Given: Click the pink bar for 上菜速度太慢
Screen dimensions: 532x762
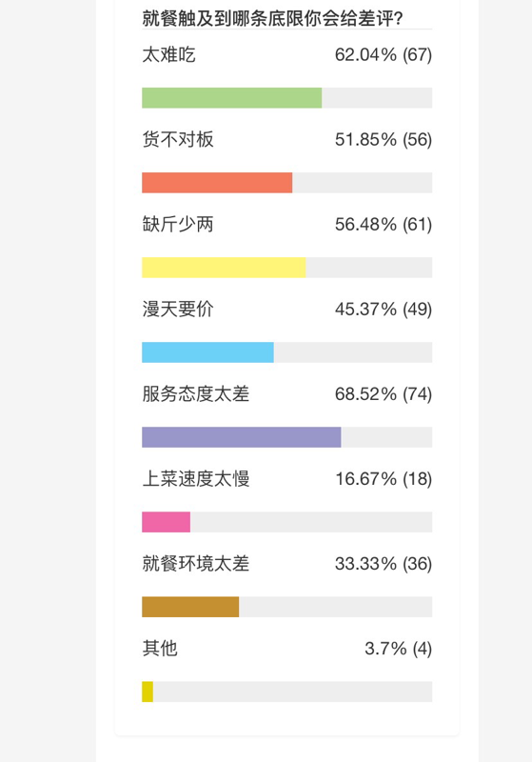Looking at the screenshot, I should [166, 522].
